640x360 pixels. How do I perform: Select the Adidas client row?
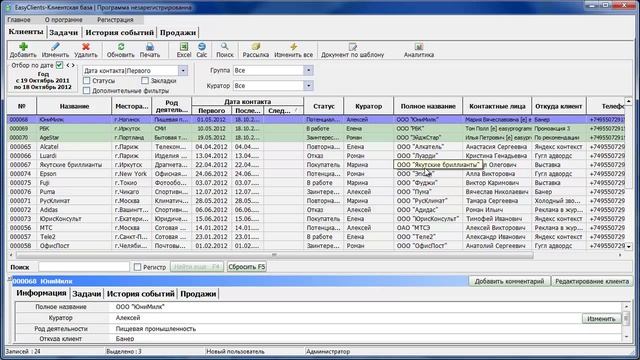(x=316, y=210)
